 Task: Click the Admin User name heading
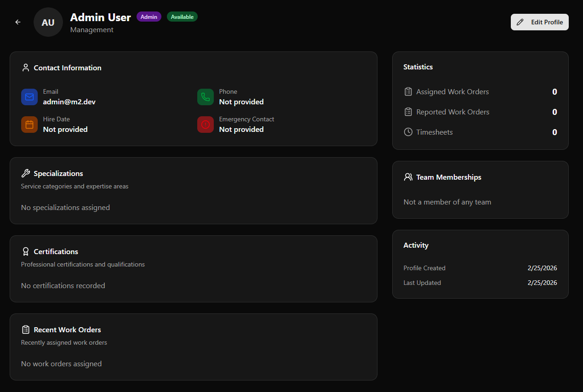(101, 17)
